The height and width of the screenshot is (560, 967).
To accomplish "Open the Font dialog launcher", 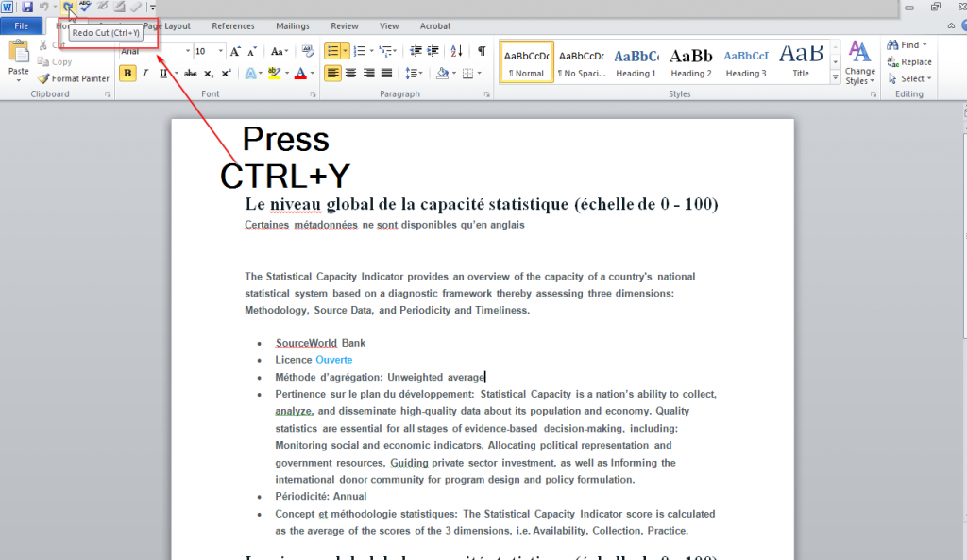I will (313, 94).
